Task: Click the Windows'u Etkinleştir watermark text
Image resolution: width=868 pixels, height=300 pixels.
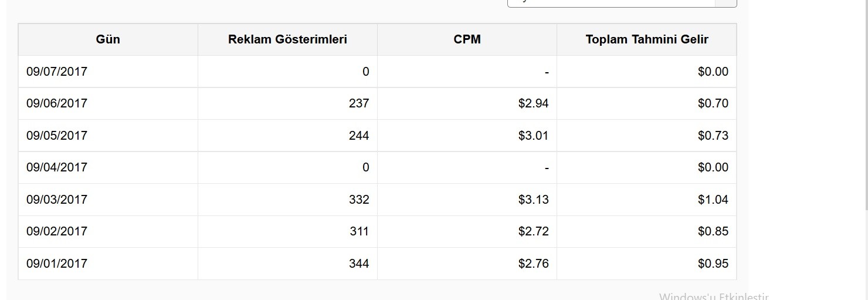Action: click(714, 296)
